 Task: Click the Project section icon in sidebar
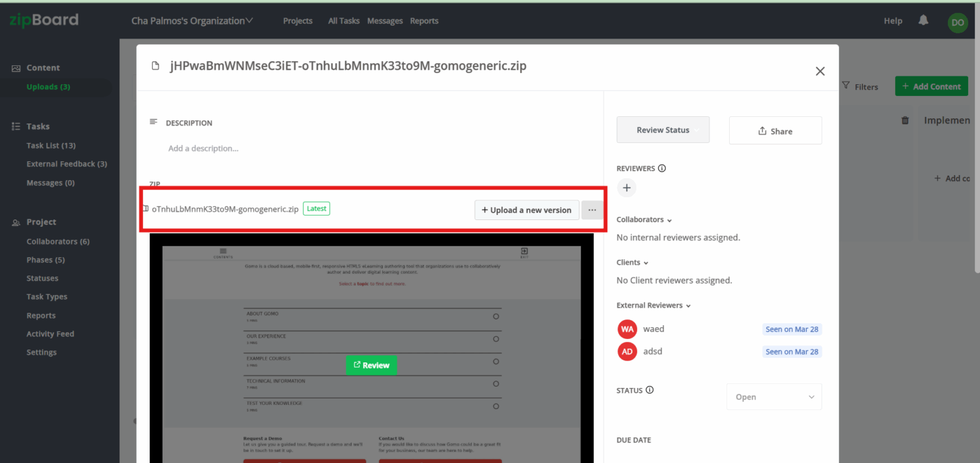click(x=16, y=223)
